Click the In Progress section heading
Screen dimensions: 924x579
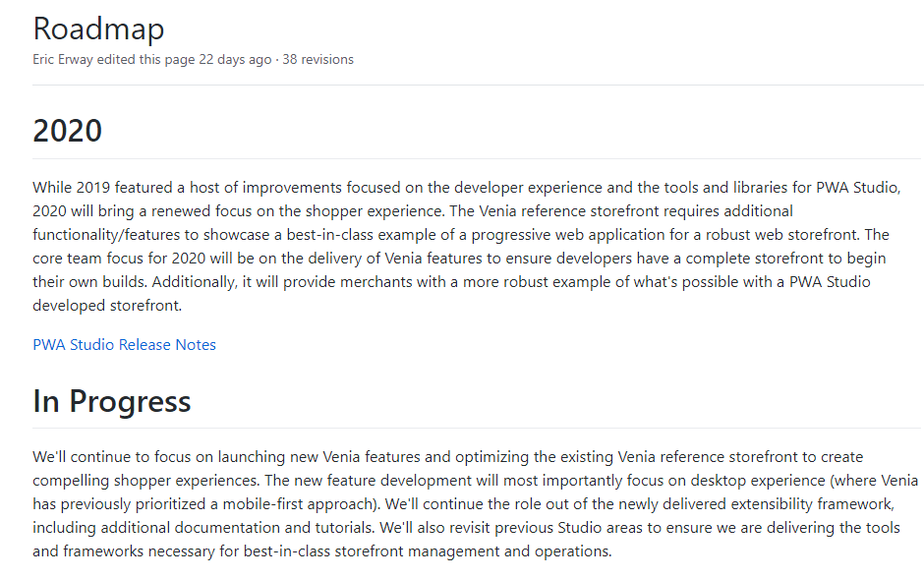click(x=111, y=401)
